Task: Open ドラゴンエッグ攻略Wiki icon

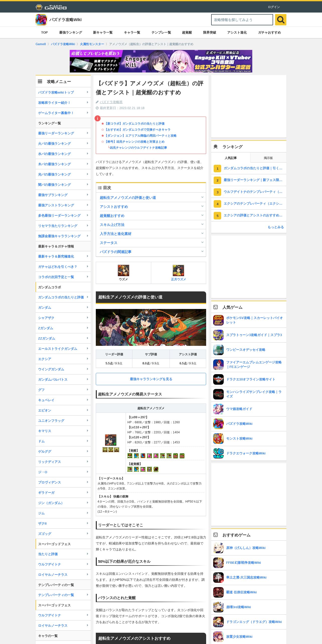Action: click(218, 622)
